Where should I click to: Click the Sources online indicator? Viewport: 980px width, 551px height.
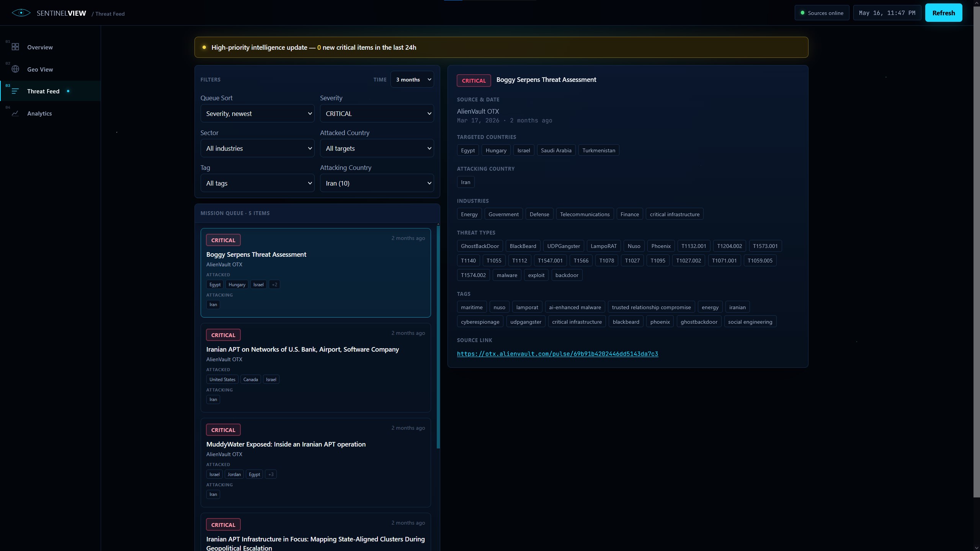click(822, 13)
